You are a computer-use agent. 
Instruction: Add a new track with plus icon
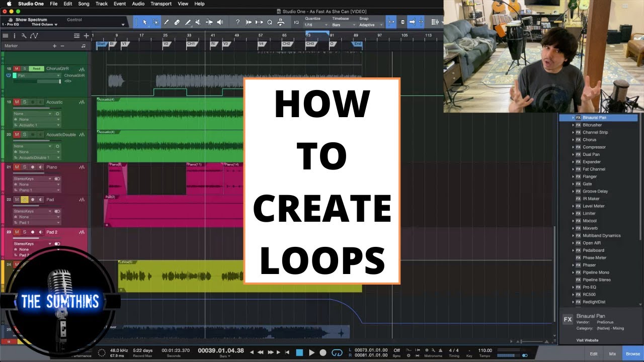coord(87,36)
